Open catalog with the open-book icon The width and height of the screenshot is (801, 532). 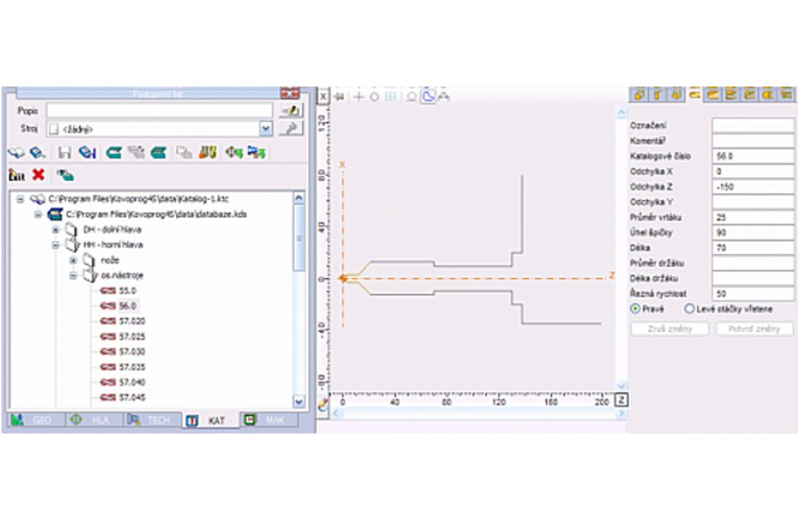tap(16, 152)
